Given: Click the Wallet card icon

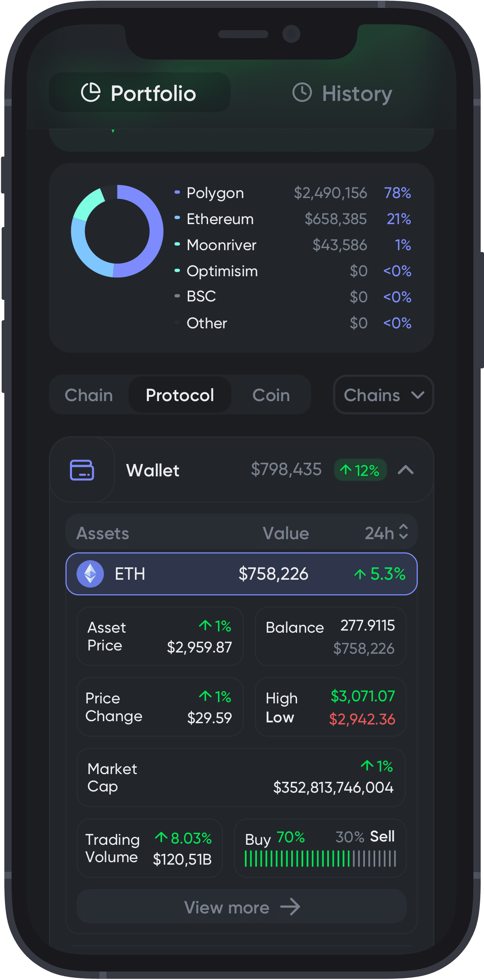Looking at the screenshot, I should [82, 470].
